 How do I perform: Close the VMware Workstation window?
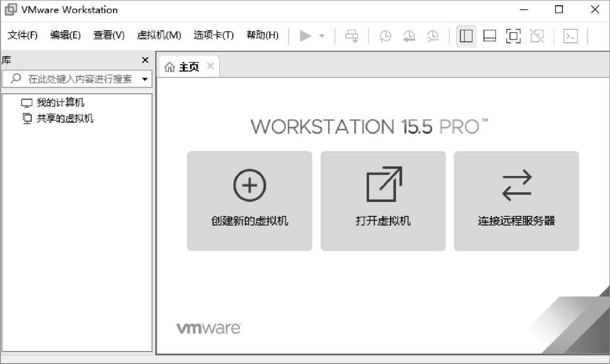click(x=595, y=10)
